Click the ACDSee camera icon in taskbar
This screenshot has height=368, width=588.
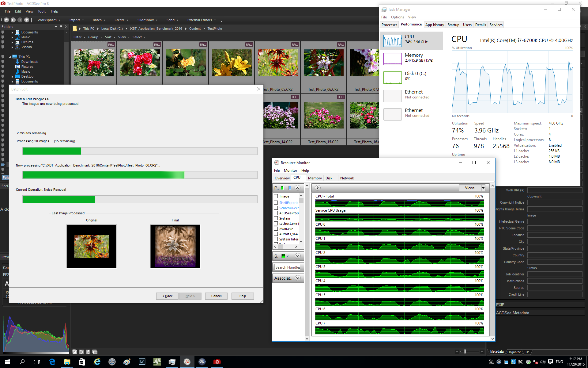pos(217,362)
